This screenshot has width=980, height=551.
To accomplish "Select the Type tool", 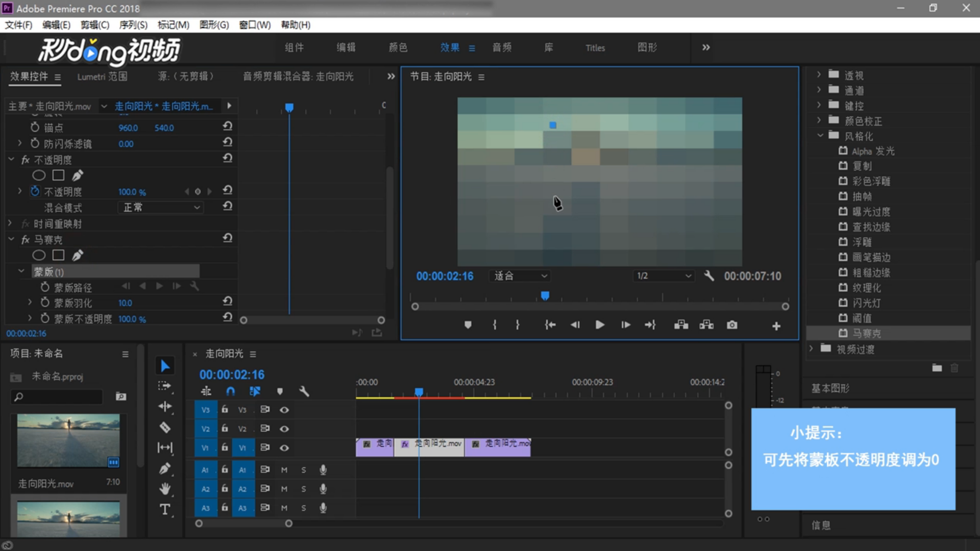I will [165, 510].
